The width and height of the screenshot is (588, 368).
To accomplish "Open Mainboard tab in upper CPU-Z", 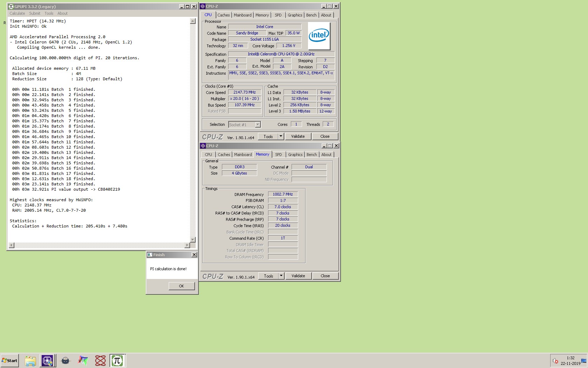I will [243, 15].
